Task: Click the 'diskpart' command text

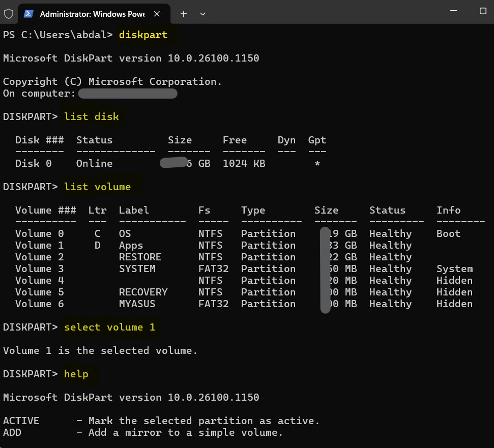Action: (143, 35)
